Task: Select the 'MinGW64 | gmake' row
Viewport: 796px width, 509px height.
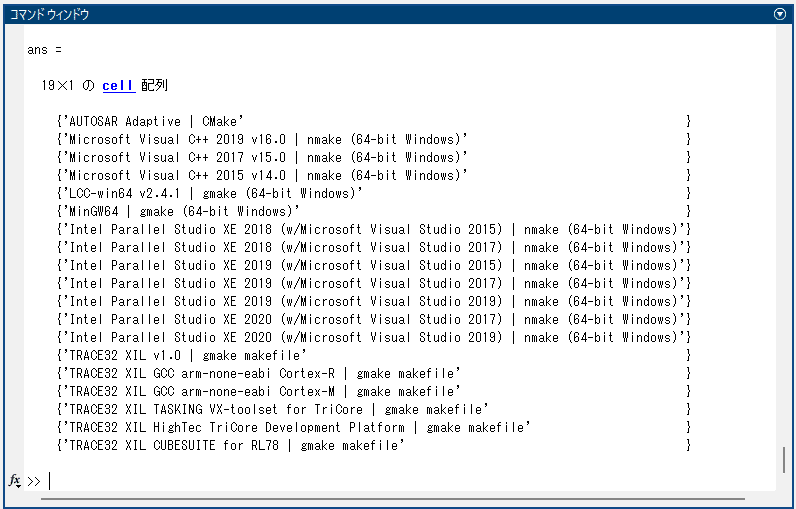Action: point(374,211)
